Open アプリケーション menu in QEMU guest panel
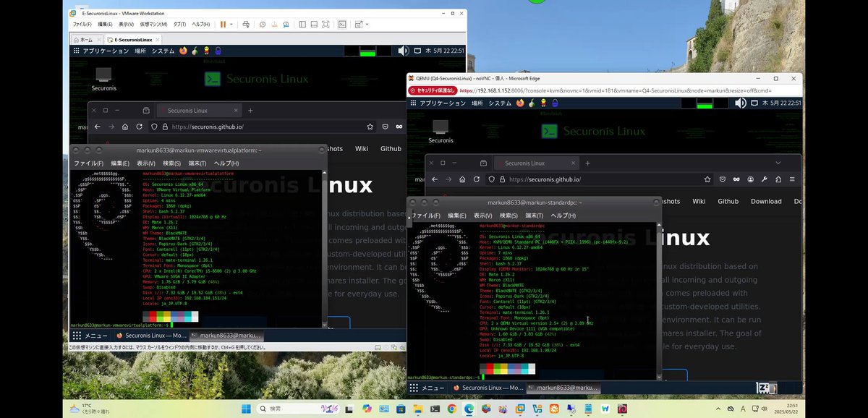 [442, 103]
